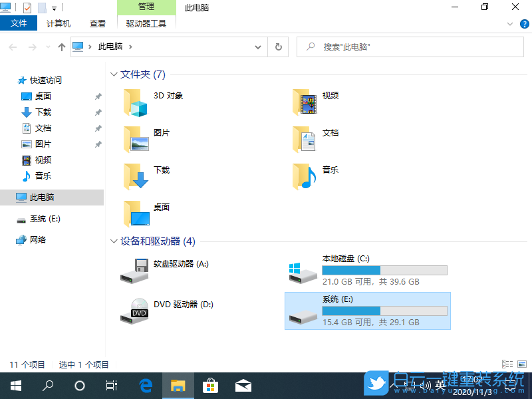Open the Quick Access Toolbar customize dropdown
532x399 pixels.
[53, 7]
